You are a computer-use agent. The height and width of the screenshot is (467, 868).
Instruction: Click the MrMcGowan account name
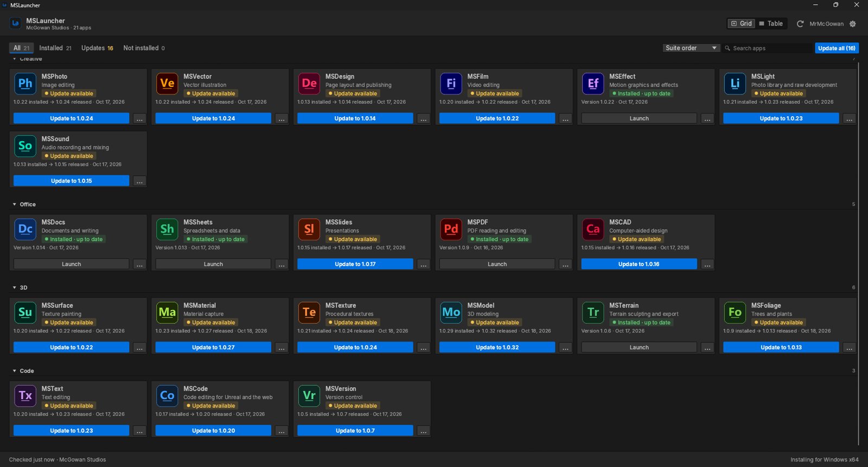(x=826, y=24)
